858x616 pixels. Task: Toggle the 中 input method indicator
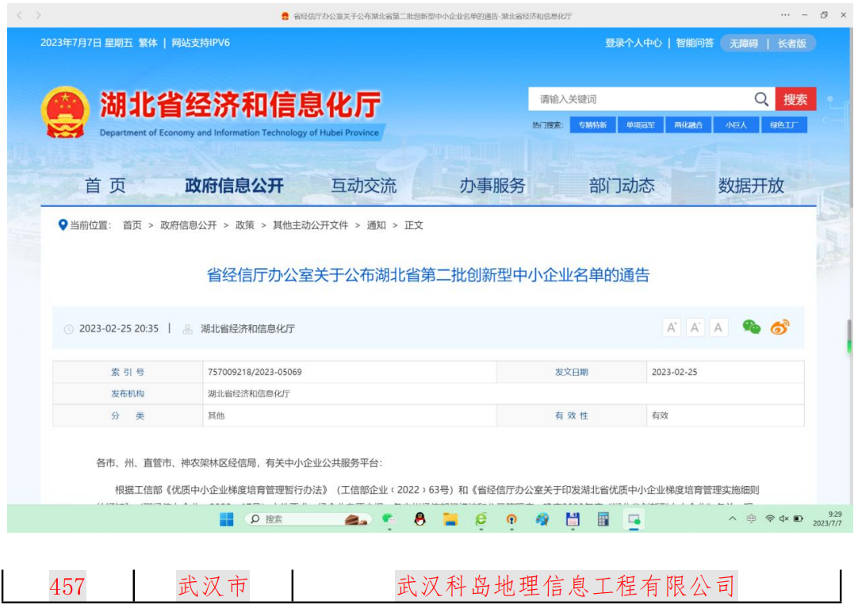click(x=751, y=518)
